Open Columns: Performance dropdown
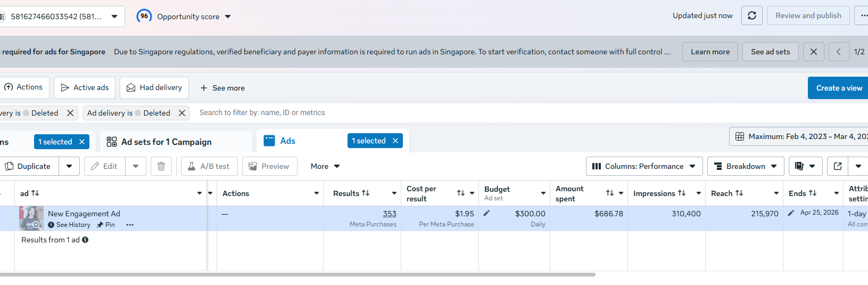The width and height of the screenshot is (868, 285). click(644, 166)
